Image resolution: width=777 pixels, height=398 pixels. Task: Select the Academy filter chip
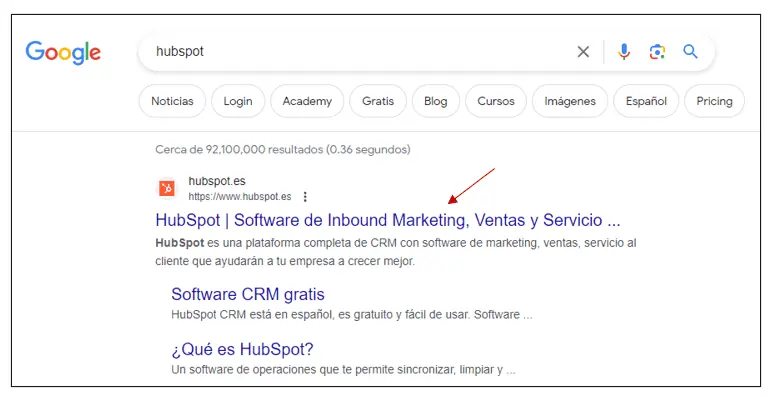(307, 101)
